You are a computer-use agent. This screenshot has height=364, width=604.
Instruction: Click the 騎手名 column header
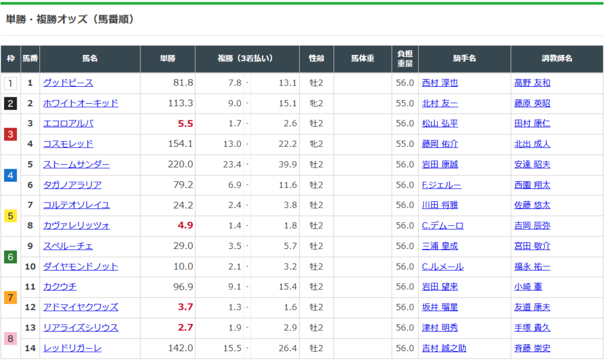tap(464, 59)
